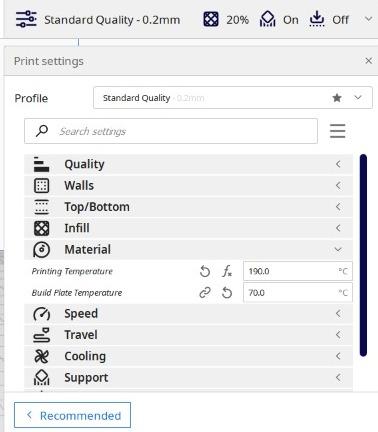Click the build plate adhesion Off icon

(317, 19)
